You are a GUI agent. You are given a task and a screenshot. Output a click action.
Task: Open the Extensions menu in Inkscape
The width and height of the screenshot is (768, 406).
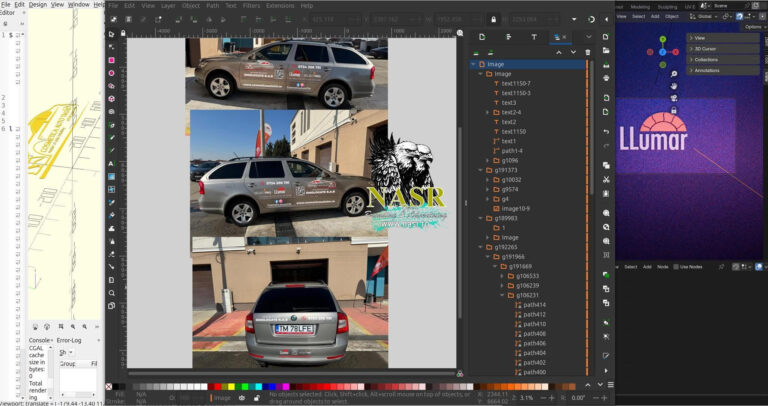280,5
